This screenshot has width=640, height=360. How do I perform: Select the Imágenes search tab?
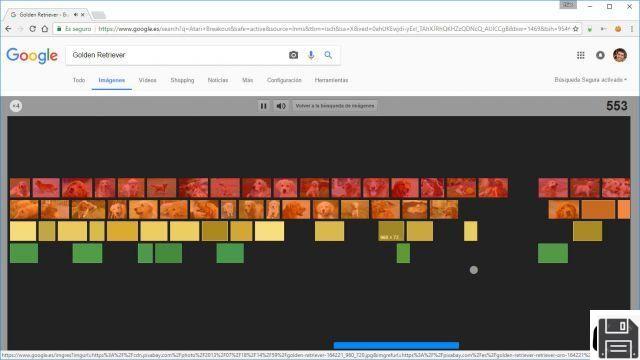pyautogui.click(x=111, y=80)
